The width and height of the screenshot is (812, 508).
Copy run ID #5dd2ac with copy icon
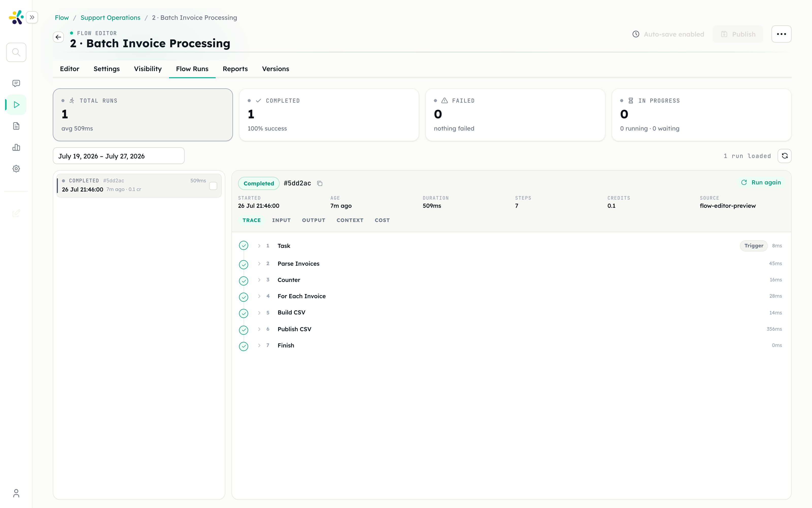pyautogui.click(x=320, y=183)
